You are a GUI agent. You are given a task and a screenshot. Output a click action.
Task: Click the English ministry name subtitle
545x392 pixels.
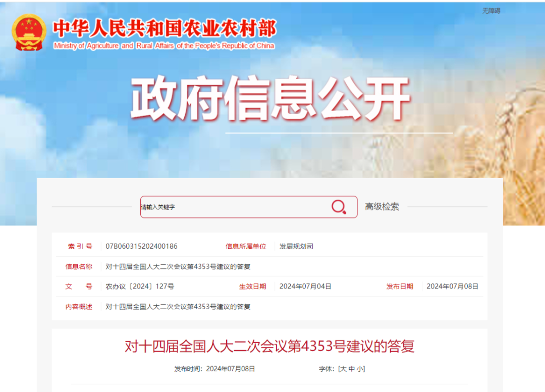[x=164, y=46]
